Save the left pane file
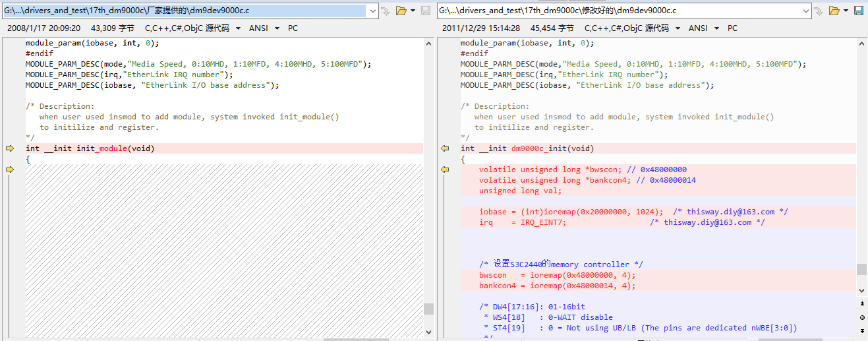868x341 pixels. coord(426,11)
